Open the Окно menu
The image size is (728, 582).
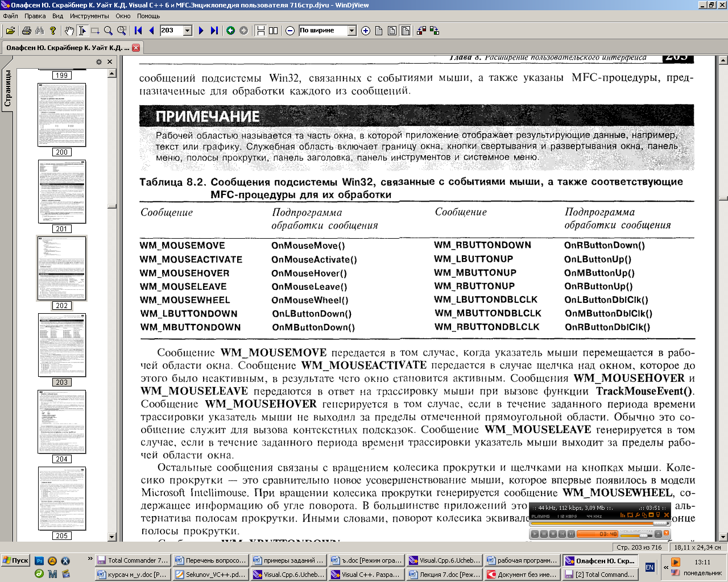coord(123,16)
